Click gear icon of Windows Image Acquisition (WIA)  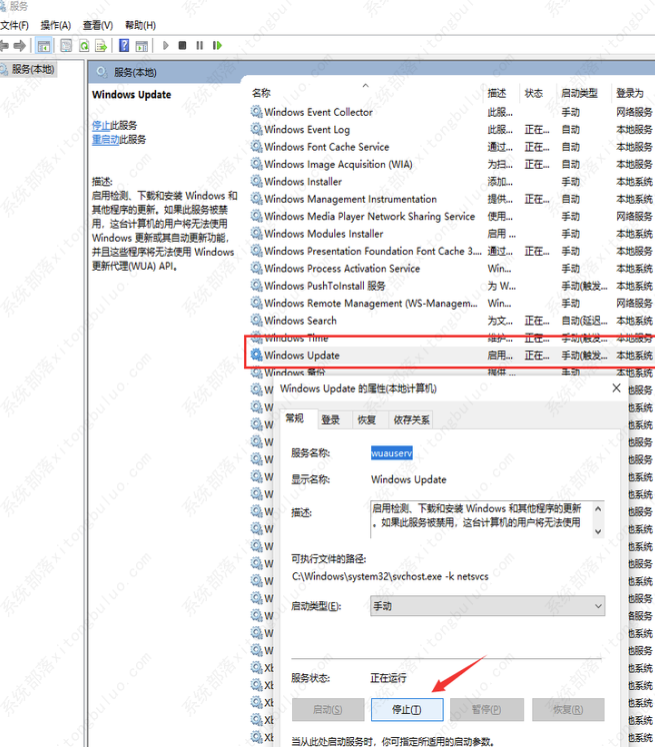256,164
